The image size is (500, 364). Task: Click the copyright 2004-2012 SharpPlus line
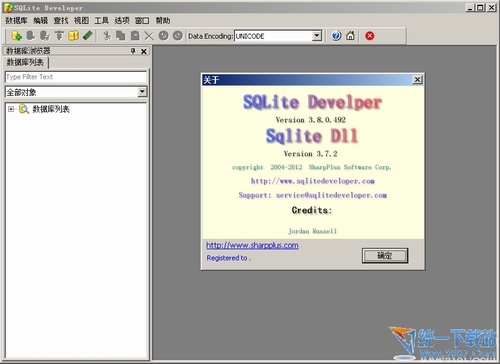point(311,167)
